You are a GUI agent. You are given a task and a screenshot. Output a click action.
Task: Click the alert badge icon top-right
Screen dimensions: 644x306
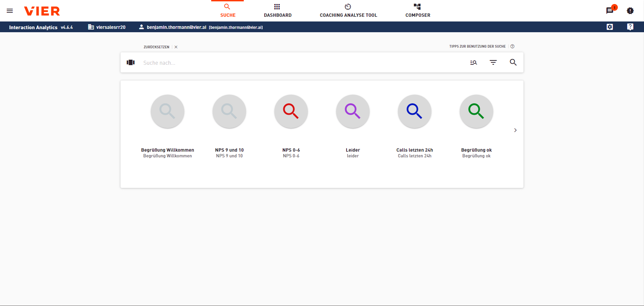point(630,11)
